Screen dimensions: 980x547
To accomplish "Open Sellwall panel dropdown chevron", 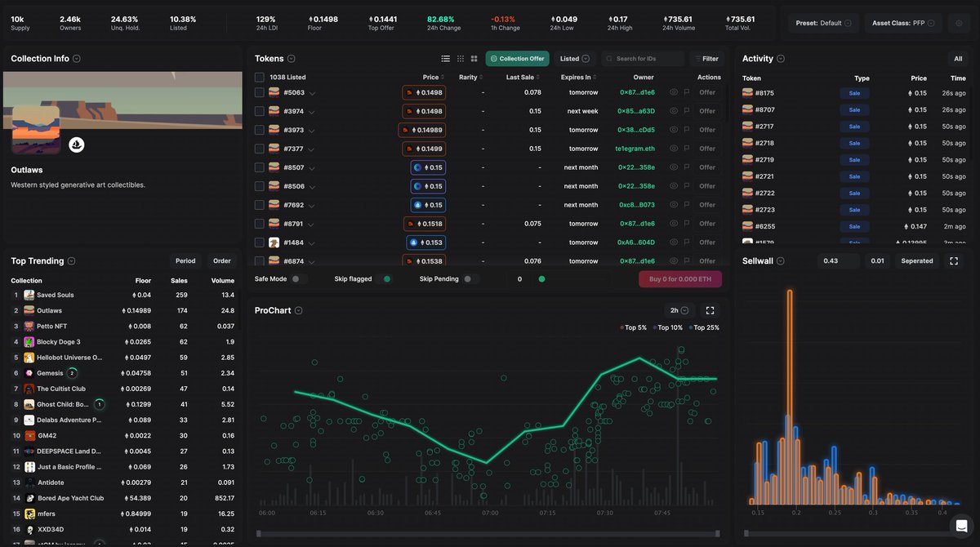I will click(781, 261).
